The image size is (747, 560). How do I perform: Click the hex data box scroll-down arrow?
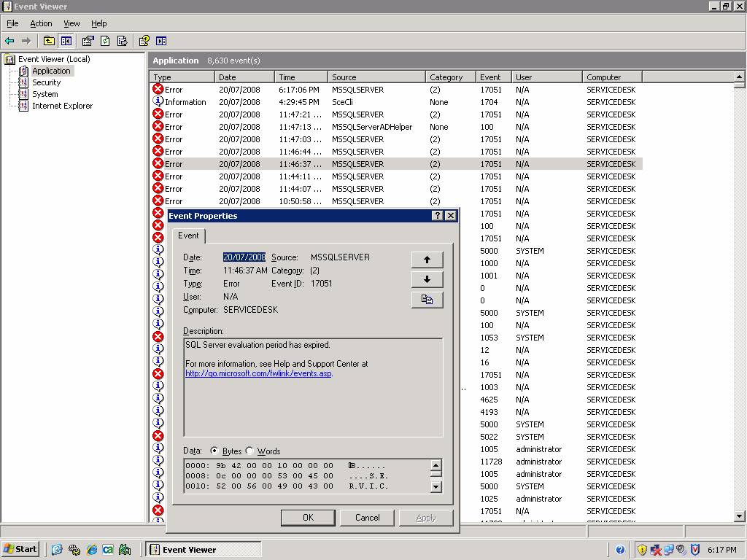point(436,486)
